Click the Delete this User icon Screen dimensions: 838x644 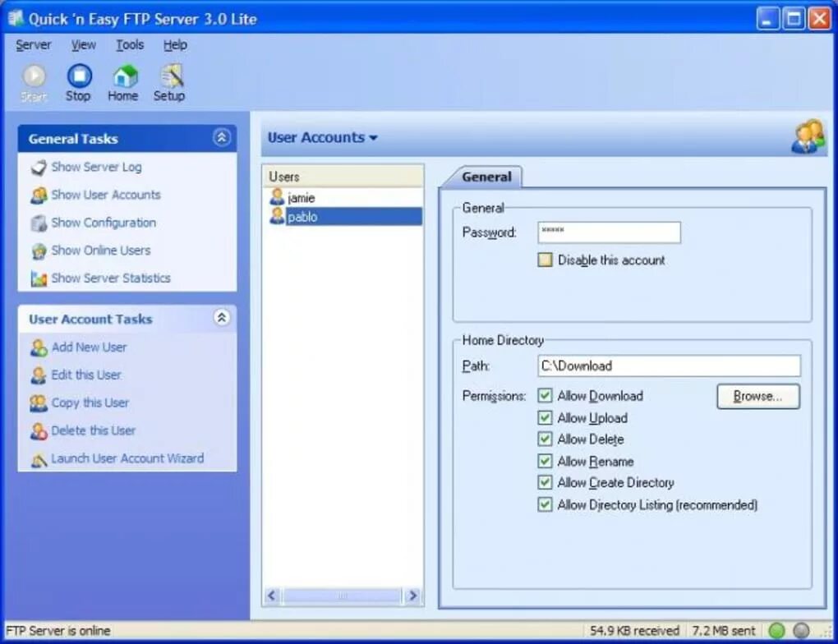tap(39, 431)
